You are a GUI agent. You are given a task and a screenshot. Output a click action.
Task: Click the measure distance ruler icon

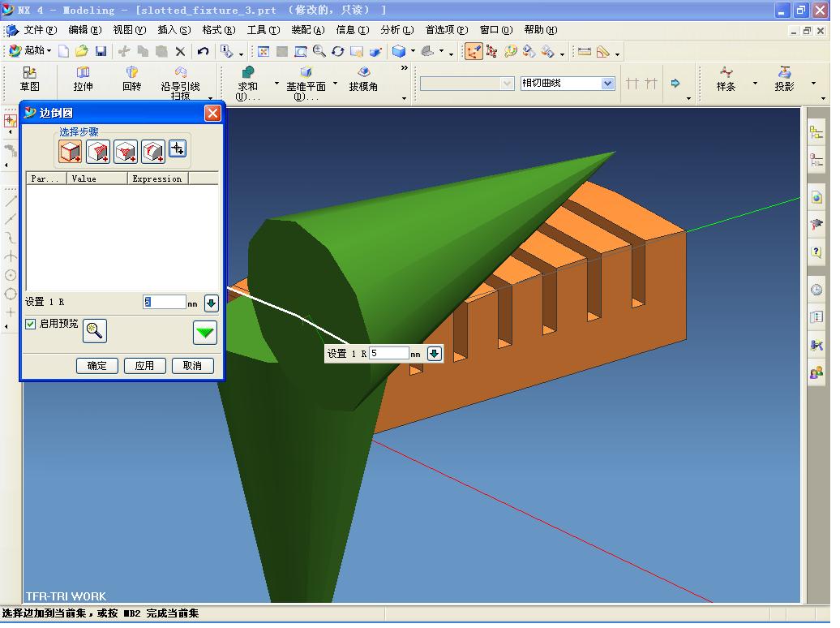(585, 51)
